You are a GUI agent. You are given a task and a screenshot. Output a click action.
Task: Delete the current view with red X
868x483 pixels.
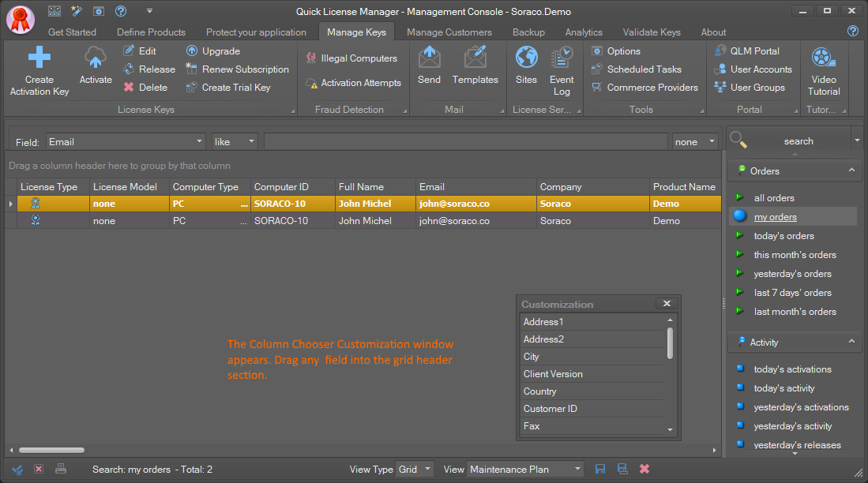(x=644, y=469)
